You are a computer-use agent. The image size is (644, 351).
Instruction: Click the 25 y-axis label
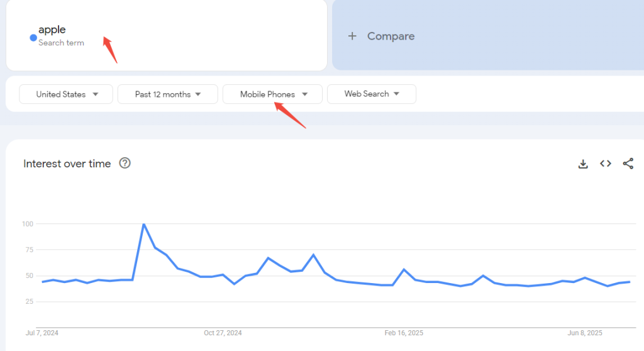[x=29, y=302]
